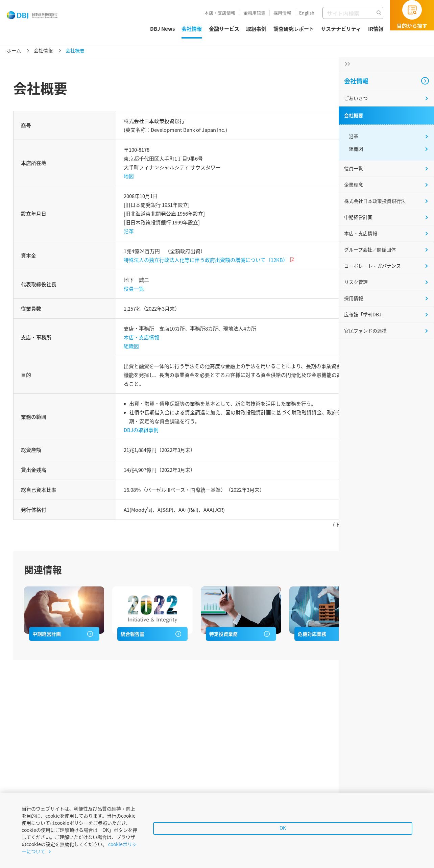Open グループ会社／関係団体 sidebar item
The width and height of the screenshot is (434, 868).
[386, 250]
